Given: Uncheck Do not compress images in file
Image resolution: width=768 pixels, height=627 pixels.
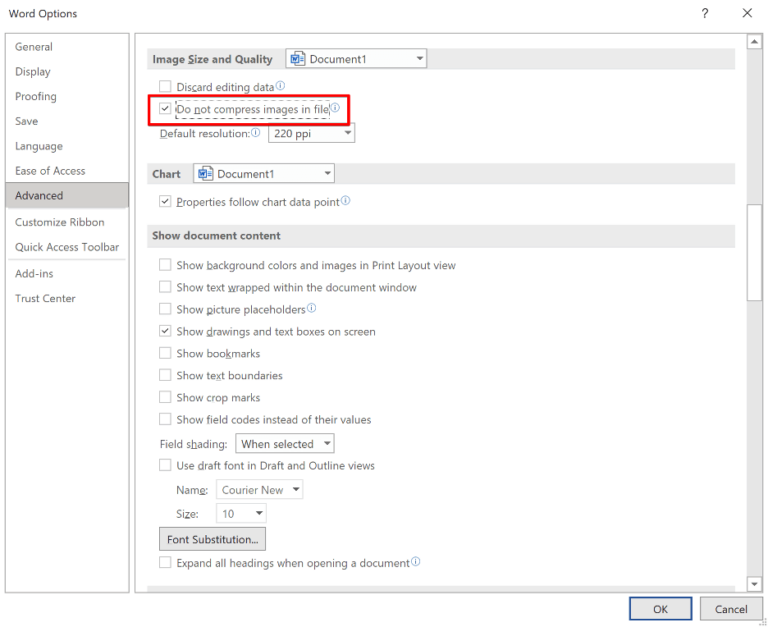Looking at the screenshot, I should coord(165,109).
